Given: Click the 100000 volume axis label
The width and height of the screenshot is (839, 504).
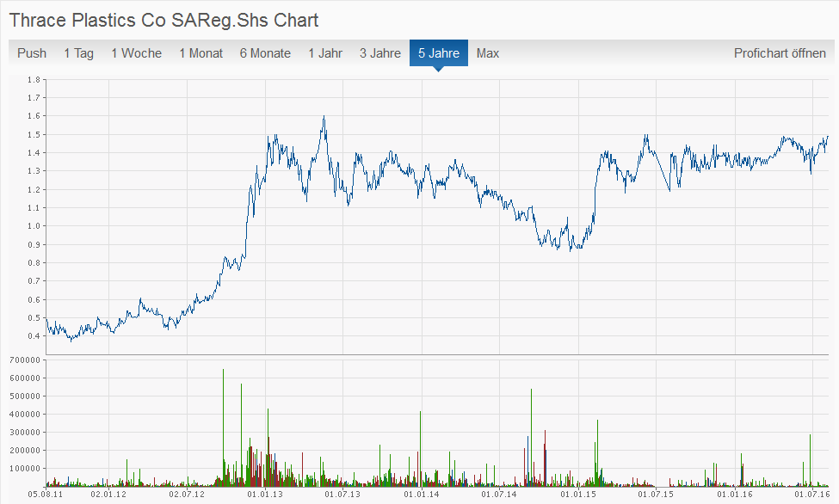Looking at the screenshot, I should (x=25, y=468).
